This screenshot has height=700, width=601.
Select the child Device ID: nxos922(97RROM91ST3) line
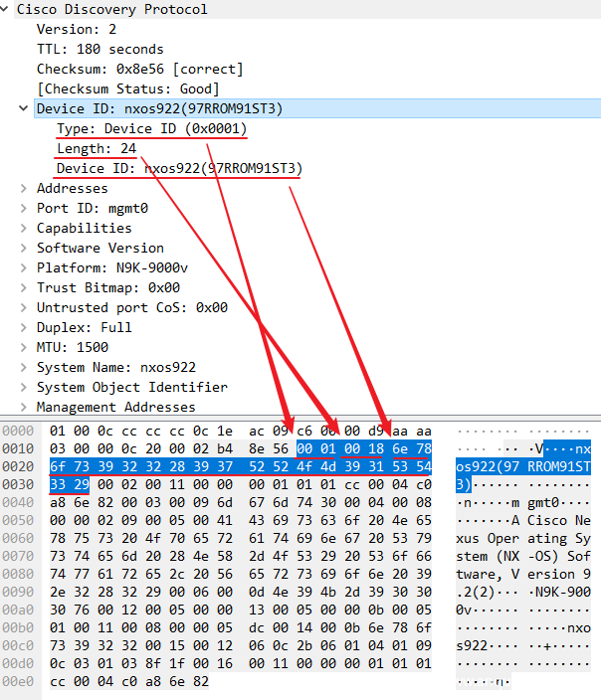click(x=180, y=168)
